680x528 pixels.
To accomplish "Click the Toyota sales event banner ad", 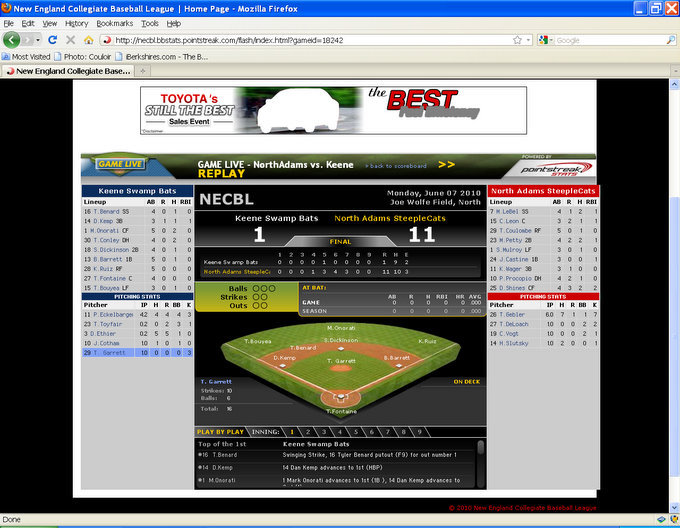I will [332, 111].
